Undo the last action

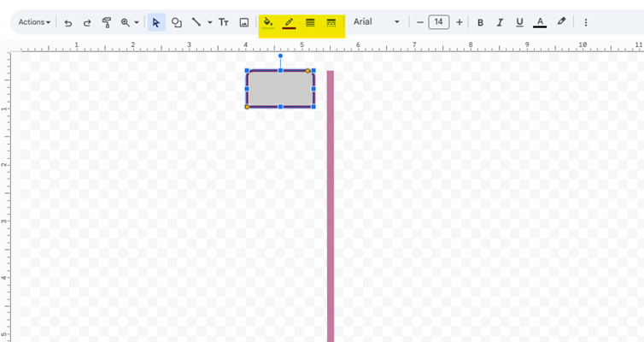tap(68, 22)
